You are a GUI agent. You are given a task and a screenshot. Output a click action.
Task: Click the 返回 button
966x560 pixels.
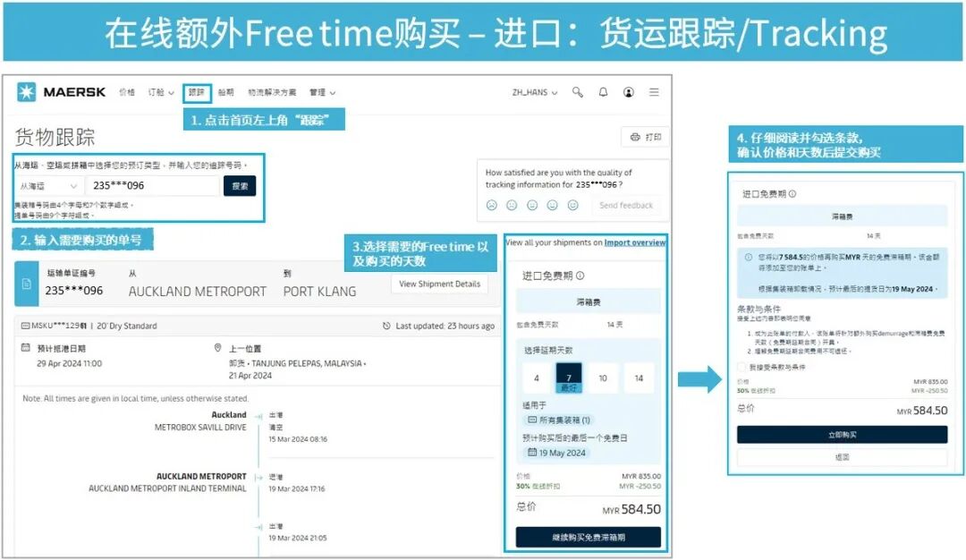click(x=843, y=457)
